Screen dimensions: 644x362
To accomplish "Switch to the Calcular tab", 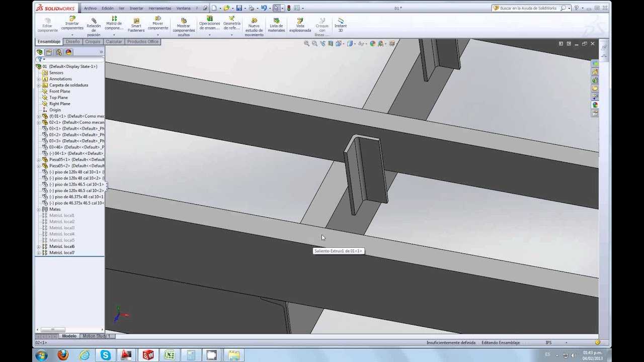I will pos(114,42).
